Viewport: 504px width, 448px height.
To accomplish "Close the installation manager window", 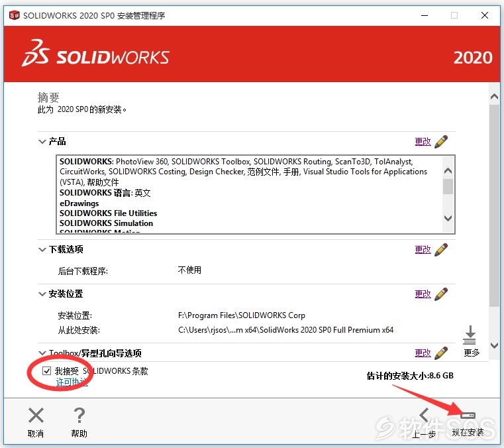I will click(x=485, y=15).
